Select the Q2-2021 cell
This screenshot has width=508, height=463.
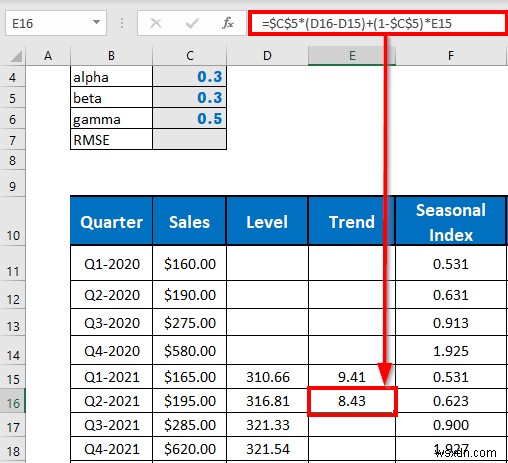[111, 401]
